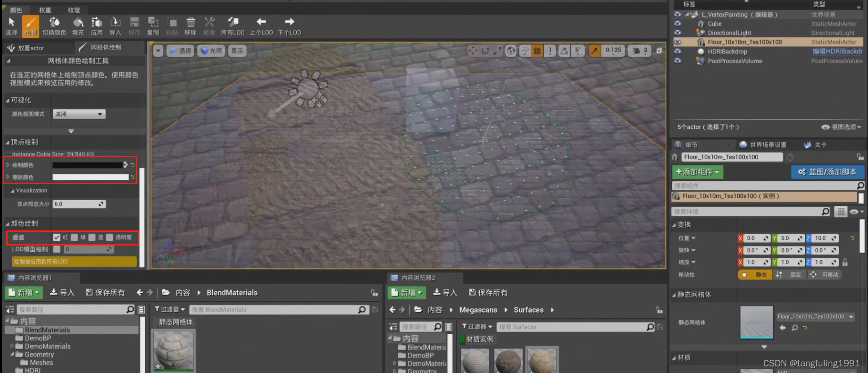Open the 放置actor tab
Screen dimensions: 868x373
tap(31, 48)
